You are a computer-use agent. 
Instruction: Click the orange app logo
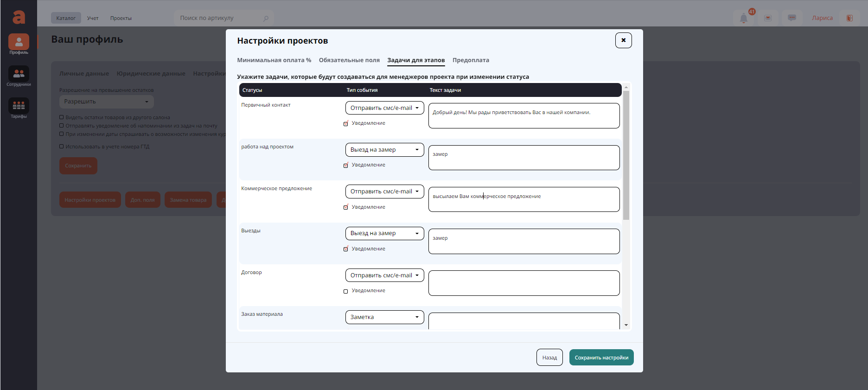coord(19,17)
